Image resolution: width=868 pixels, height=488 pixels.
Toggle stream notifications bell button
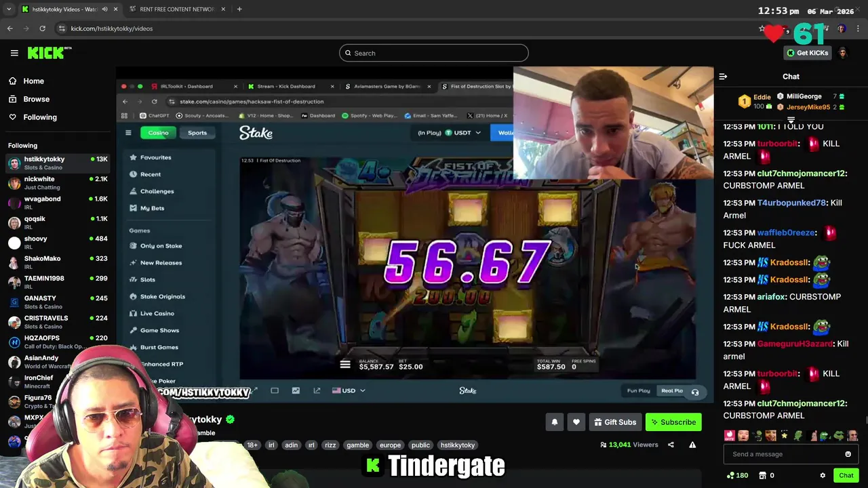(x=555, y=422)
